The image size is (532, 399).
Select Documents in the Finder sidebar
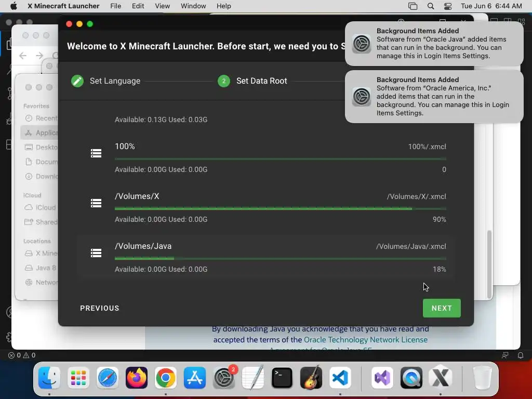pyautogui.click(x=39, y=162)
